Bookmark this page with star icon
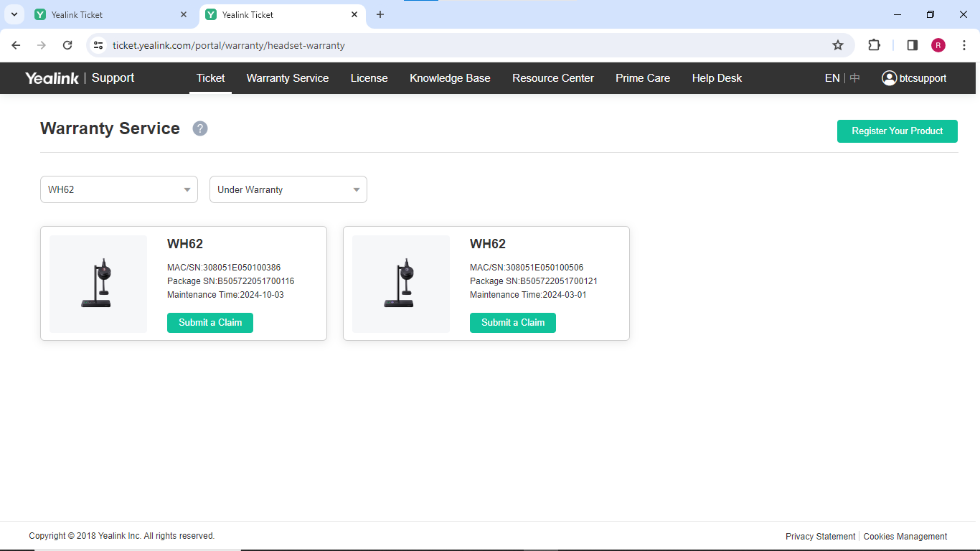This screenshot has height=551, width=980. pyautogui.click(x=837, y=45)
